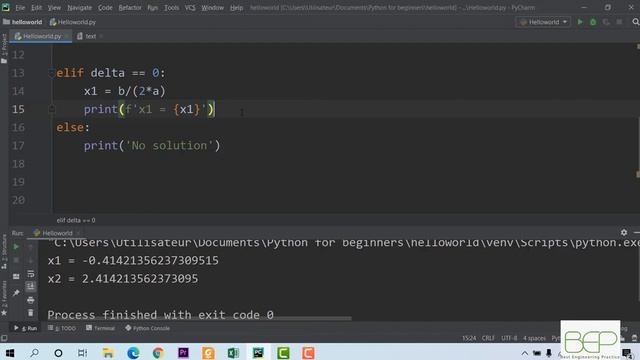Open Run panel settings gear

coord(624,232)
